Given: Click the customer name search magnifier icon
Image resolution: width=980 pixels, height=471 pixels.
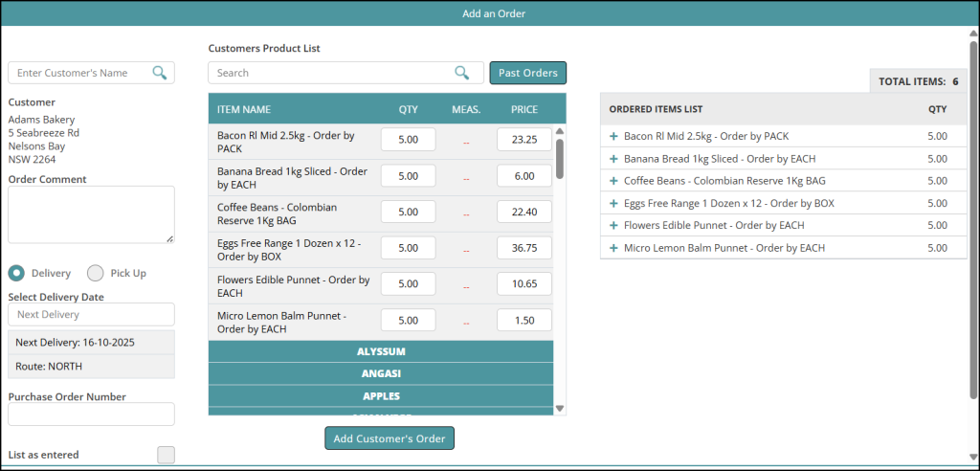Looking at the screenshot, I should click(x=159, y=73).
